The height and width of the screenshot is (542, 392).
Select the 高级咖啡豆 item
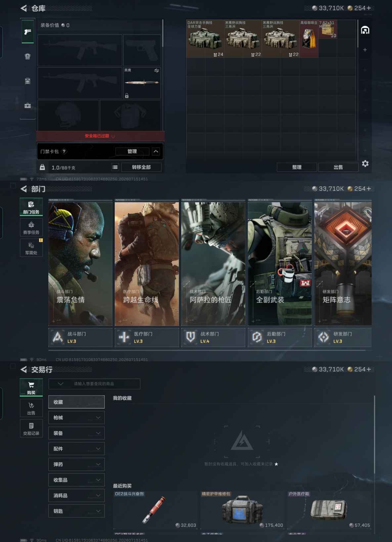[x=309, y=39]
